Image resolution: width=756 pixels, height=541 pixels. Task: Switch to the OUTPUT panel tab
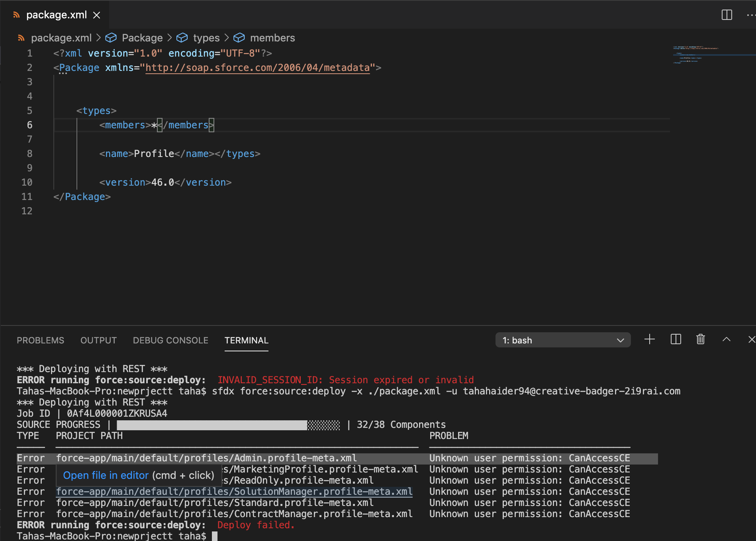point(98,340)
